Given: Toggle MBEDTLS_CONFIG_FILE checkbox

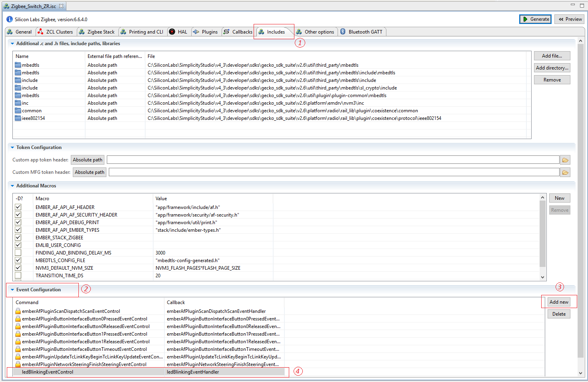Looking at the screenshot, I should click(x=18, y=260).
